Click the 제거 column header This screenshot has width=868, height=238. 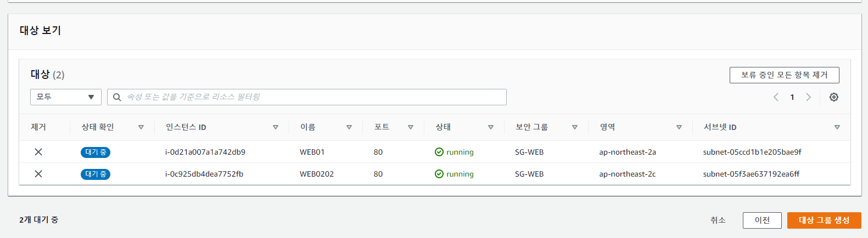(38, 127)
